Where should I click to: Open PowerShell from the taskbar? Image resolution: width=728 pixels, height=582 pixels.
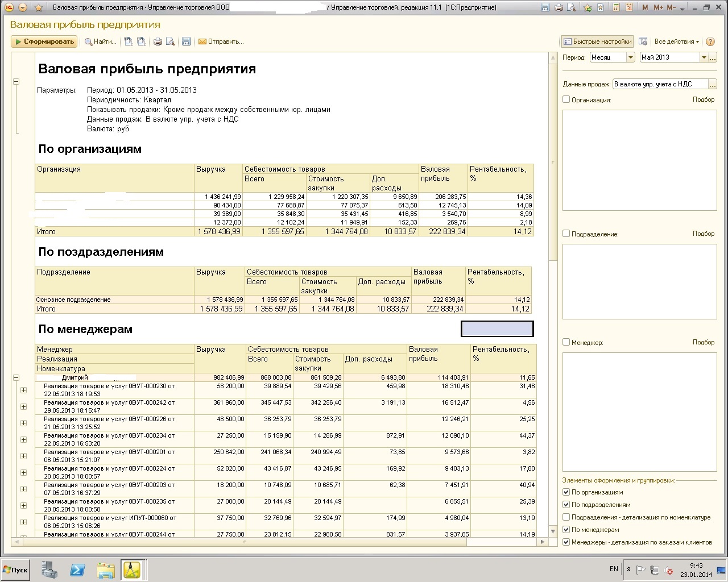(x=78, y=569)
